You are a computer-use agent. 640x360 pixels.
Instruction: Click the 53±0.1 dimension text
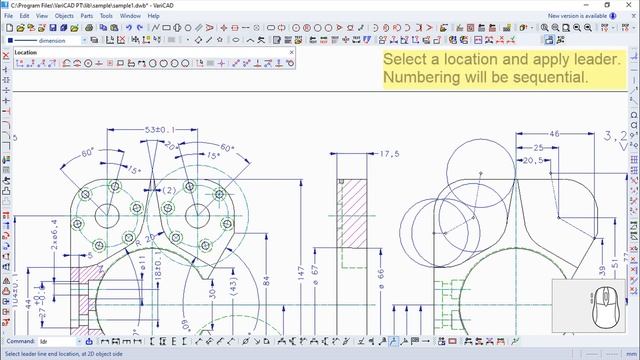point(160,130)
